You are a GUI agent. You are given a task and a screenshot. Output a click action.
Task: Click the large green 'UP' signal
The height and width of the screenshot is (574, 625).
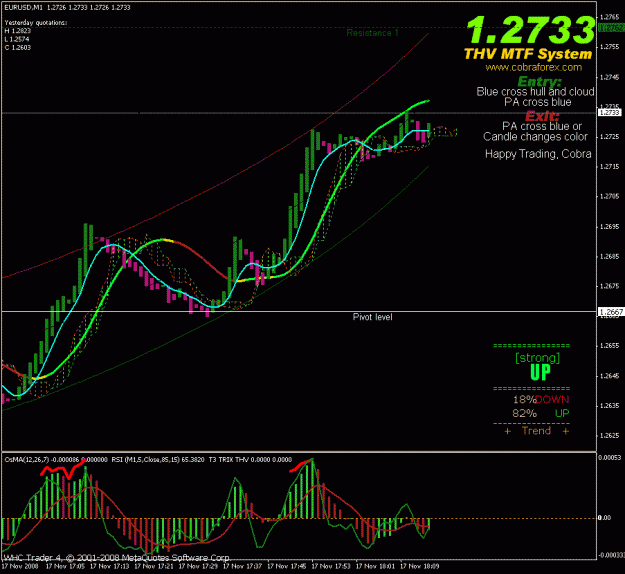(x=540, y=372)
